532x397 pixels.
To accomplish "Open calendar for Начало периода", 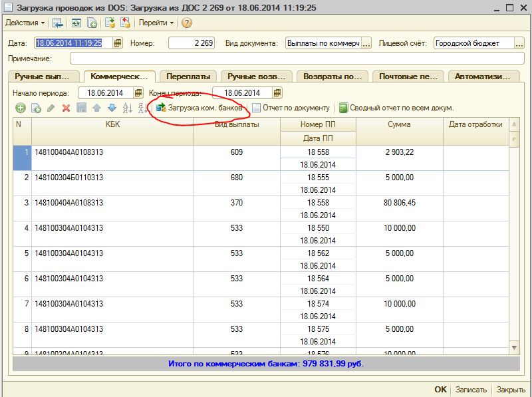I will pyautogui.click(x=139, y=92).
